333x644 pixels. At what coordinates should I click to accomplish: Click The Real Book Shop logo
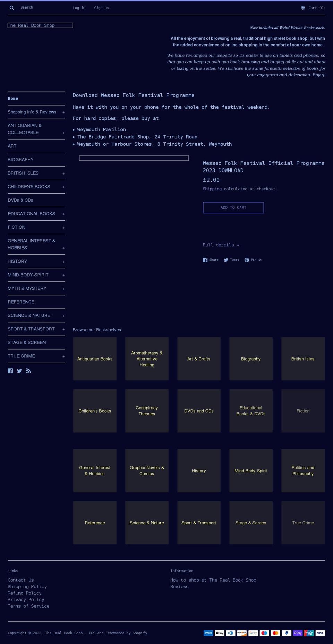tap(40, 25)
